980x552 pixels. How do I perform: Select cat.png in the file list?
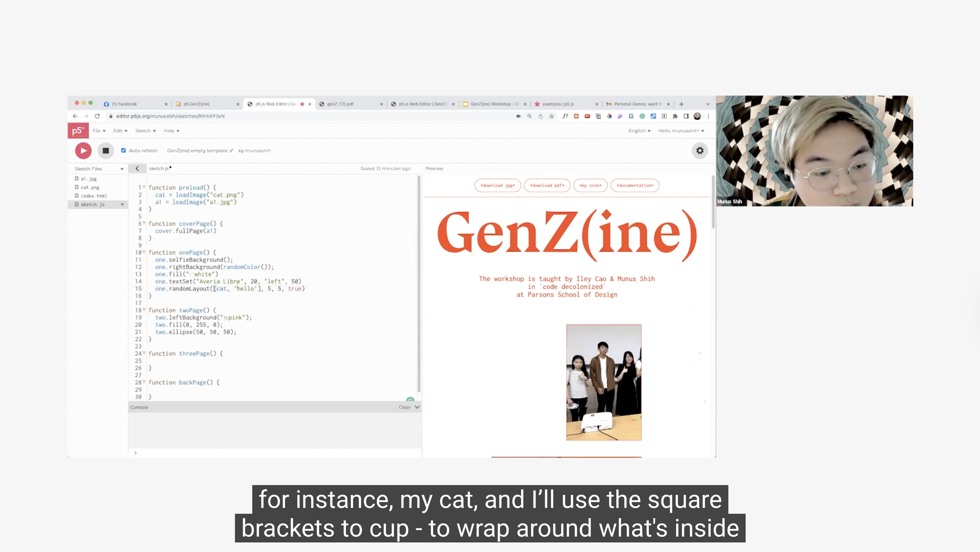(90, 187)
